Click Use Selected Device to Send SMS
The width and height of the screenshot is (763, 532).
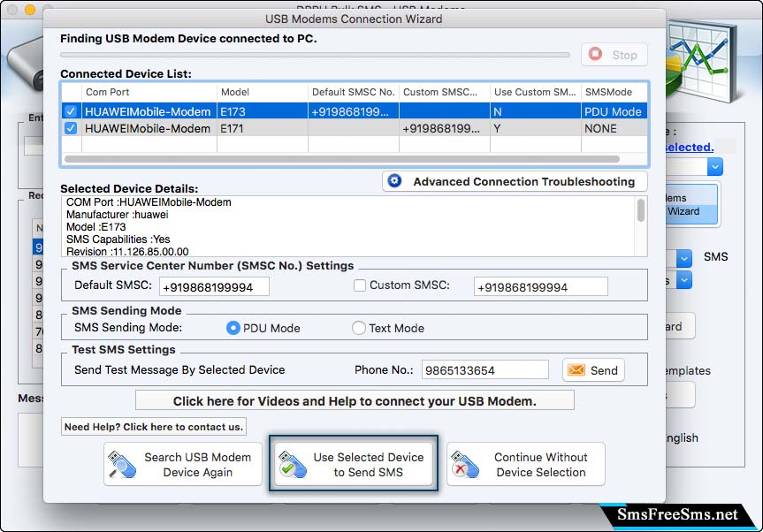(x=354, y=465)
